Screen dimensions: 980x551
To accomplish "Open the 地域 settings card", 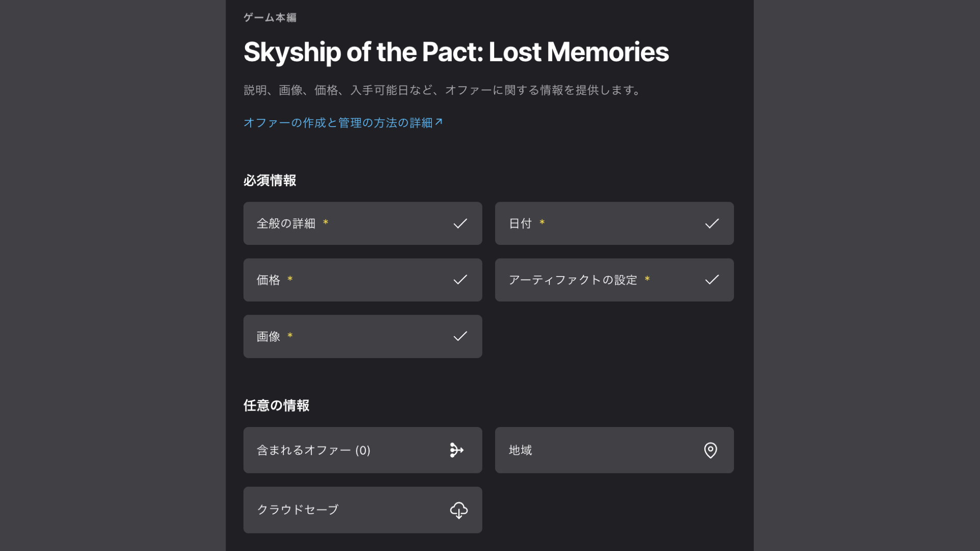I will tap(520, 450).
